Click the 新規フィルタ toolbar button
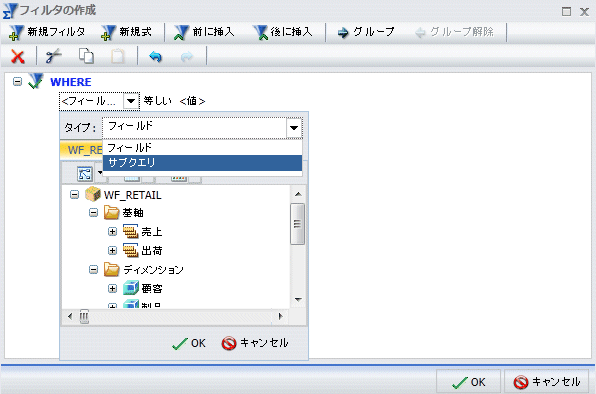The width and height of the screenshot is (596, 394). coord(47,32)
